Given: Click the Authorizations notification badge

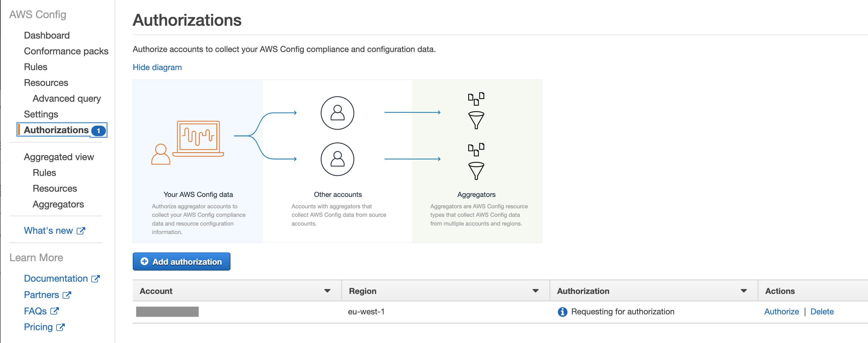Looking at the screenshot, I should point(98,131).
